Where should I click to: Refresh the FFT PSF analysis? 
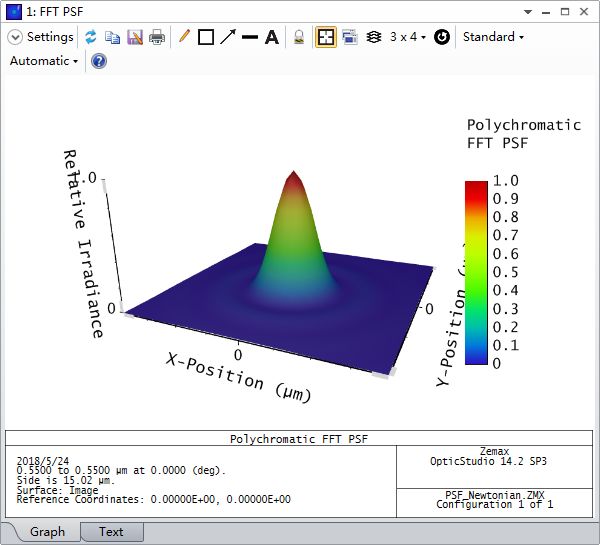91,37
